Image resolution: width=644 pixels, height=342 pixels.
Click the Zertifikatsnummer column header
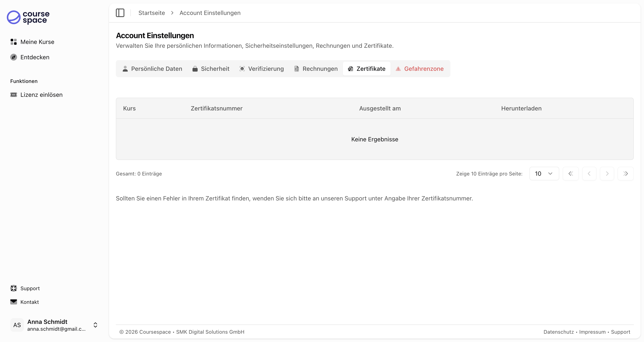click(x=217, y=108)
